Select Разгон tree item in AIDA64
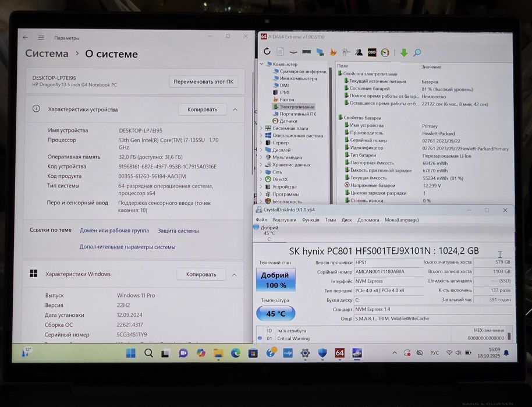This screenshot has width=532, height=407. tap(284, 100)
